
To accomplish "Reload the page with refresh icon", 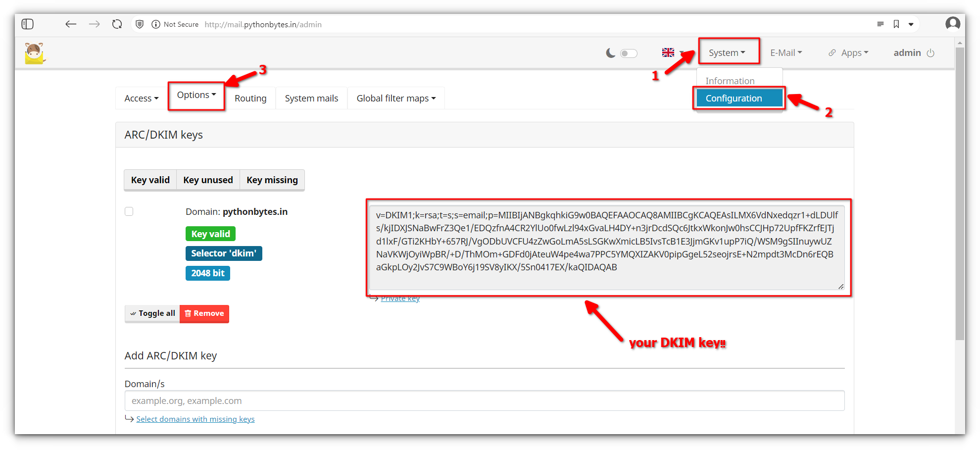I will click(117, 24).
